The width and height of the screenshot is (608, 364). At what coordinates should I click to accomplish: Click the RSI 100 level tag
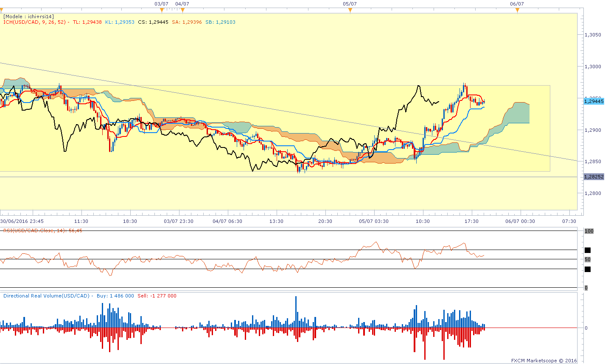[589, 231]
